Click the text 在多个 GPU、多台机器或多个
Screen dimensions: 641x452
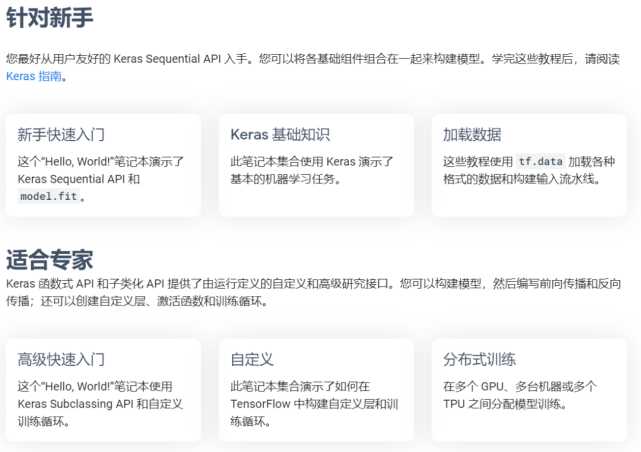520,386
